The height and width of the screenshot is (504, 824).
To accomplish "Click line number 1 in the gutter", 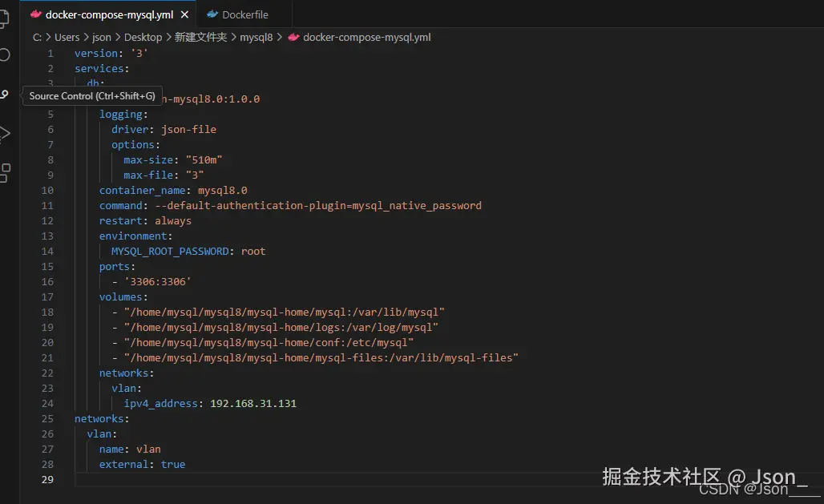I will click(x=50, y=53).
